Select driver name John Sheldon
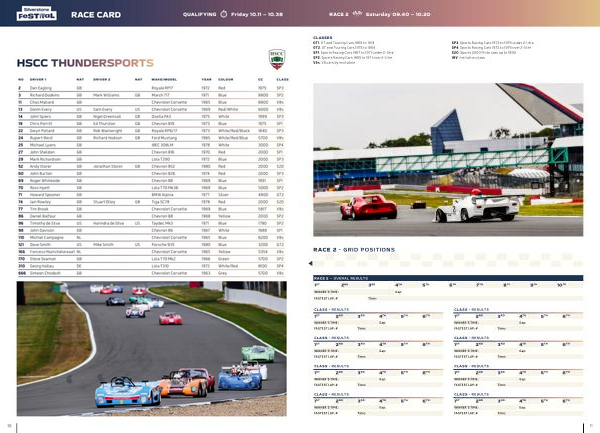 point(42,152)
